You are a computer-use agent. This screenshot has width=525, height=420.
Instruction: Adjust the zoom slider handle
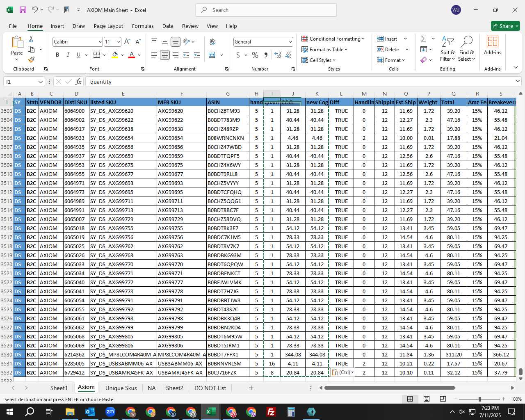(479, 399)
